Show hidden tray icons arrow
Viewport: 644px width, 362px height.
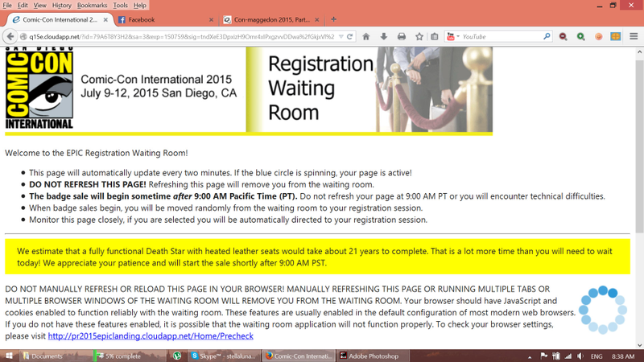(530, 356)
